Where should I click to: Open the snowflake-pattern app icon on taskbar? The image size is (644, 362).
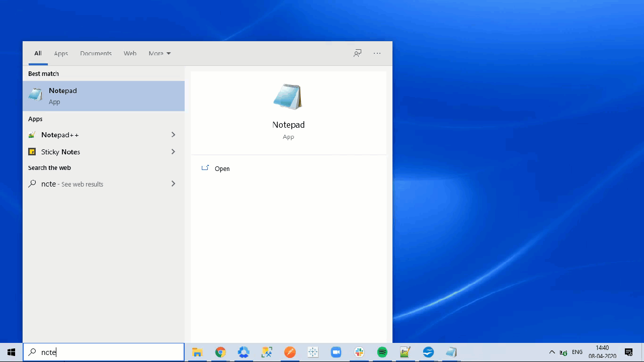(x=313, y=352)
